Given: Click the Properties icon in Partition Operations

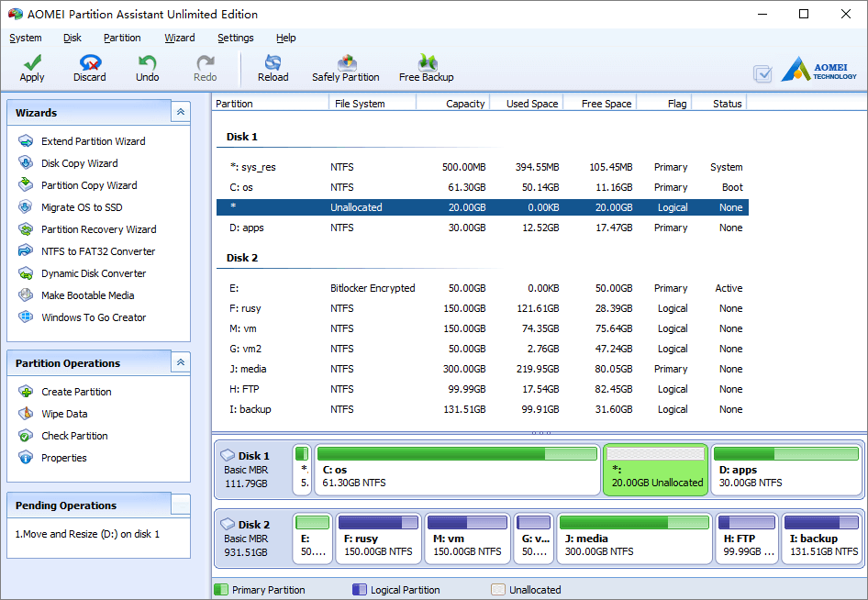Looking at the screenshot, I should point(26,457).
